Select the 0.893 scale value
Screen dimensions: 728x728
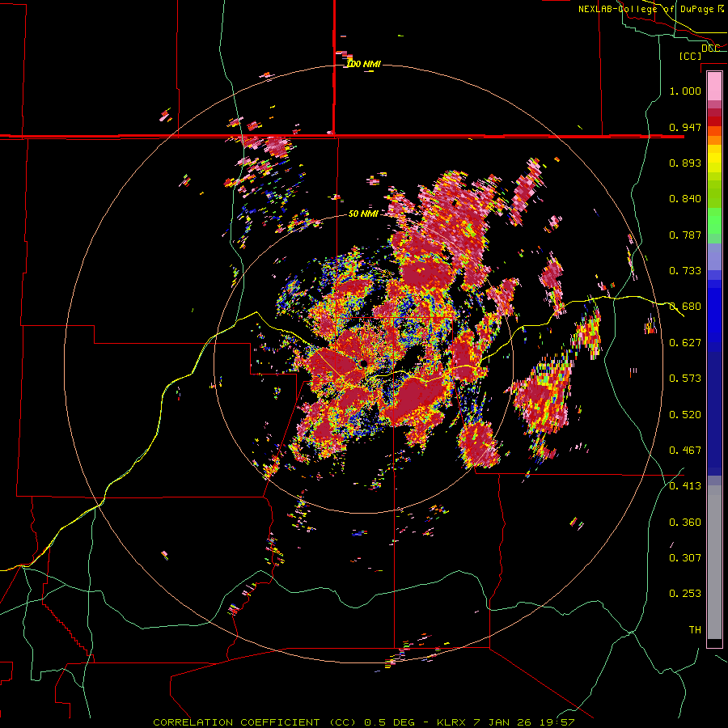[x=685, y=163]
